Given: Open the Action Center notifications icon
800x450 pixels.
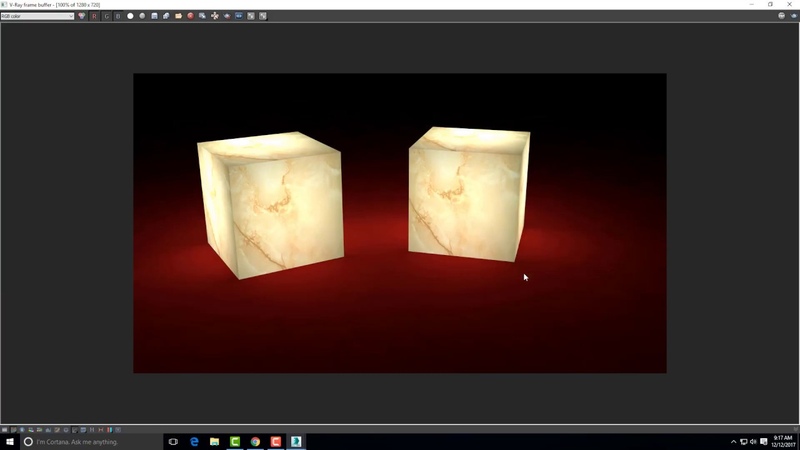Looking at the screenshot, I should tap(764, 442).
